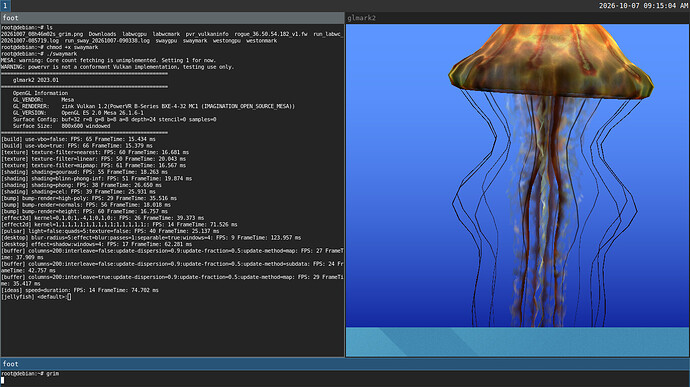Click the '[build] use-vbo=true' result

(x=77, y=146)
